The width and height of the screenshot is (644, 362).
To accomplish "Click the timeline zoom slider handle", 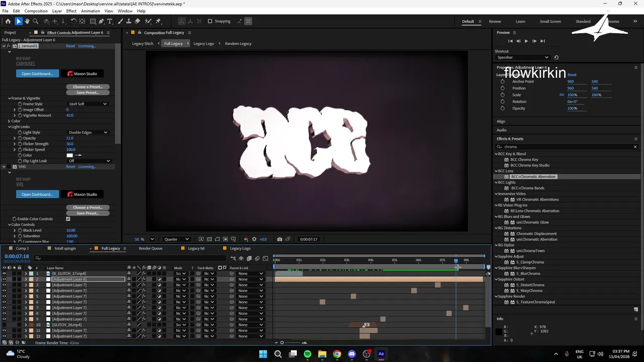I will (x=282, y=343).
